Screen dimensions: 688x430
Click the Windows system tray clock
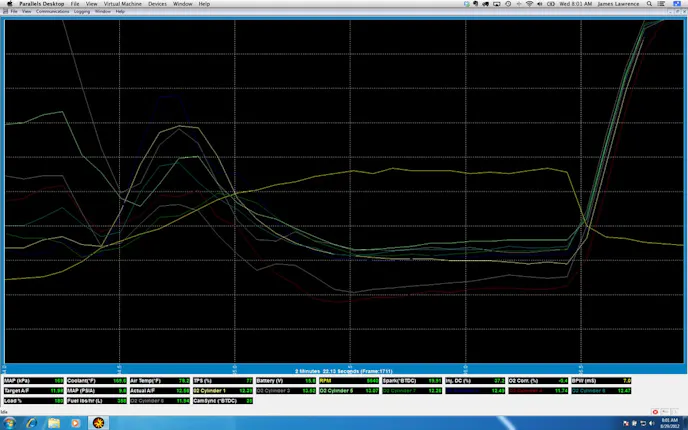coord(670,423)
